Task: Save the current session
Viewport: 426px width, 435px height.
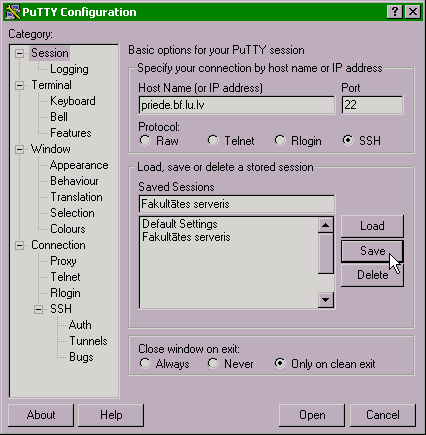Action: pyautogui.click(x=372, y=251)
